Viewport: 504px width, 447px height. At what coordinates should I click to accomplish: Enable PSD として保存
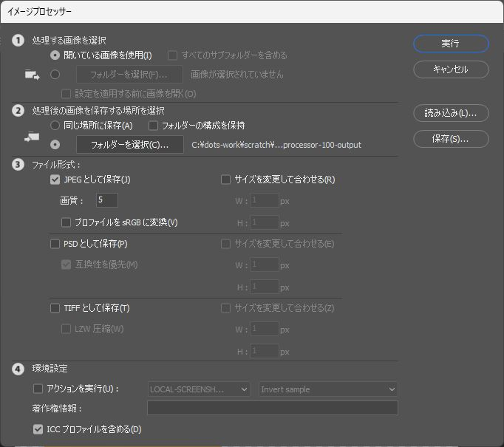click(x=55, y=244)
